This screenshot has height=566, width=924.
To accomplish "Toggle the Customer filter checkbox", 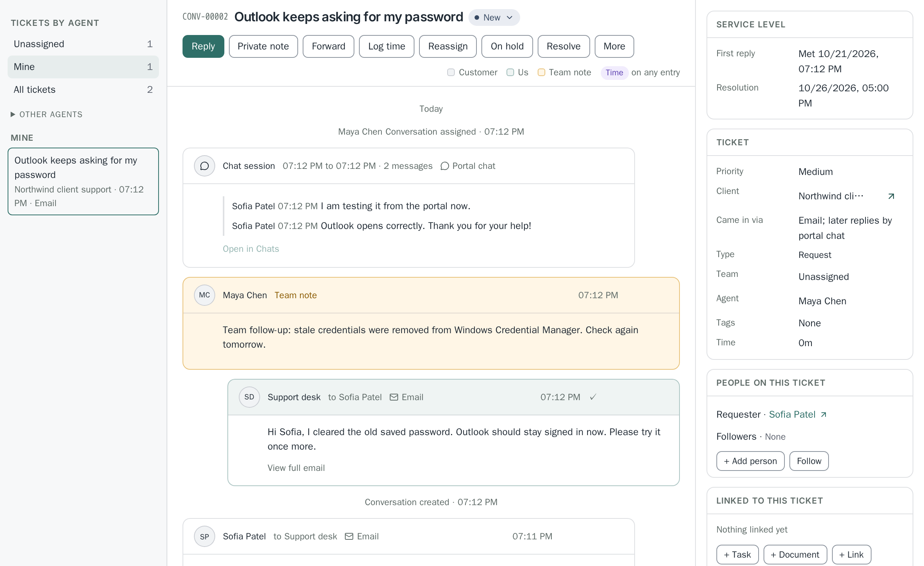I will pos(451,72).
